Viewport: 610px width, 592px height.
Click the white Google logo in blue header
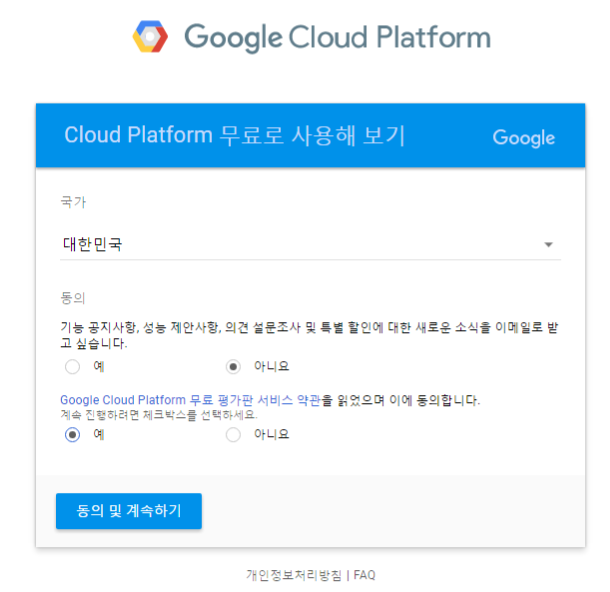click(523, 137)
